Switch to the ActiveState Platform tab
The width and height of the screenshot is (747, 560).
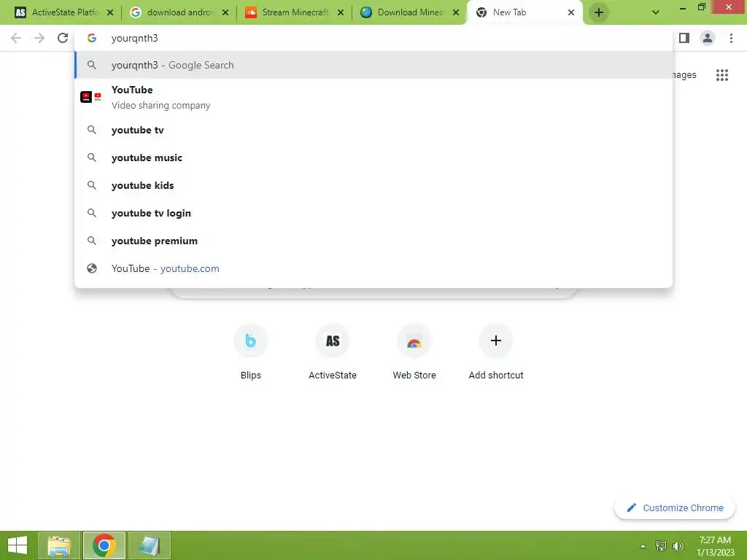(64, 12)
